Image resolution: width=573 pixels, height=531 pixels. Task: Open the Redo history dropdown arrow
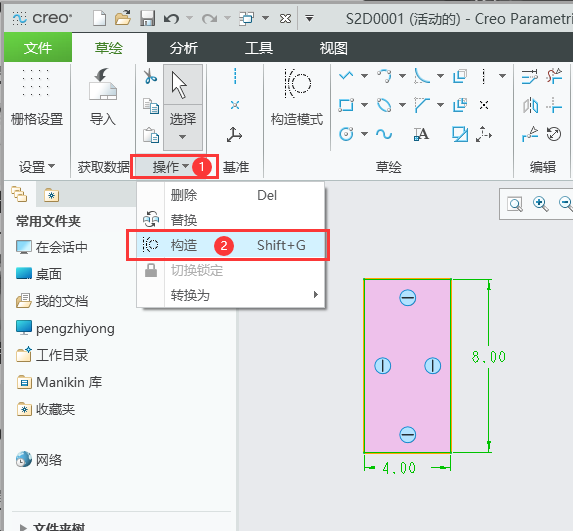[x=227, y=18]
